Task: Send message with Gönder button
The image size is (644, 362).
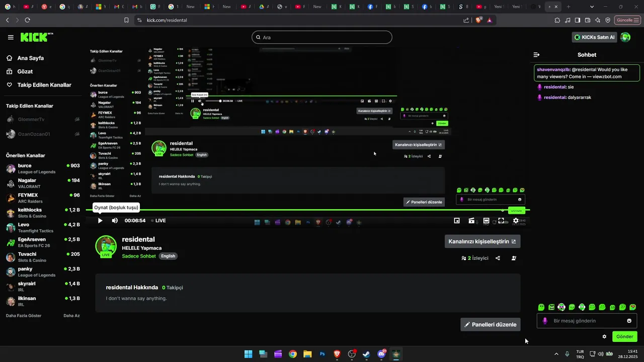Action: click(x=624, y=337)
